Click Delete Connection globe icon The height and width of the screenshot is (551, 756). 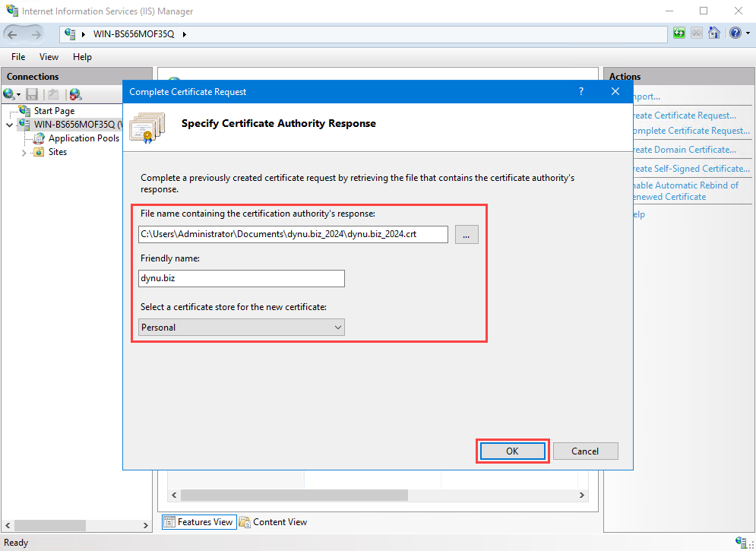(x=75, y=93)
